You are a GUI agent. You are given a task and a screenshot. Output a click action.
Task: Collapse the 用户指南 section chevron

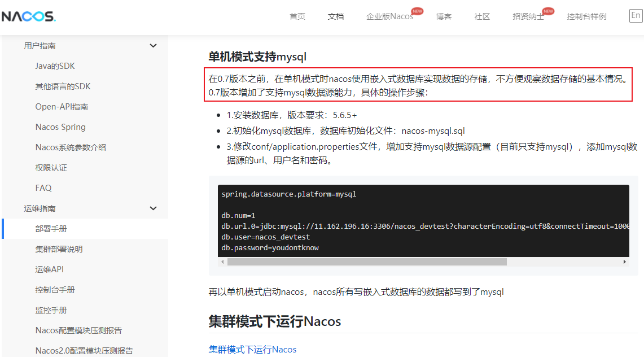coord(153,46)
